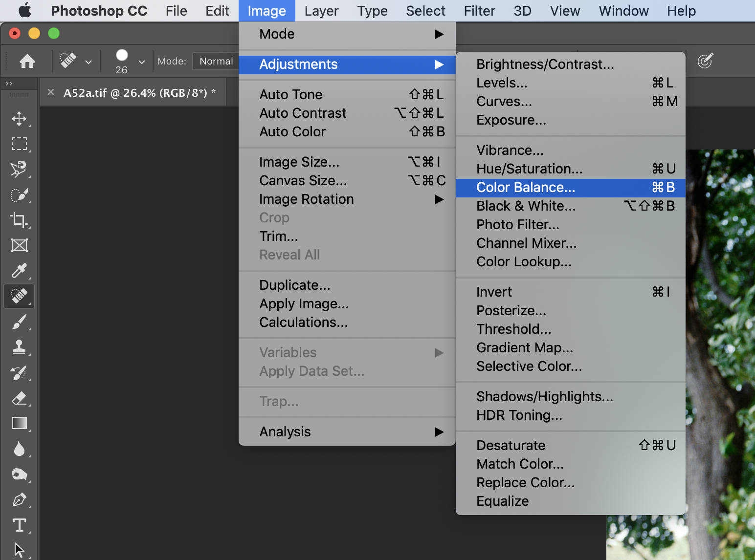Select the Move tool
The image size is (755, 560).
click(19, 119)
